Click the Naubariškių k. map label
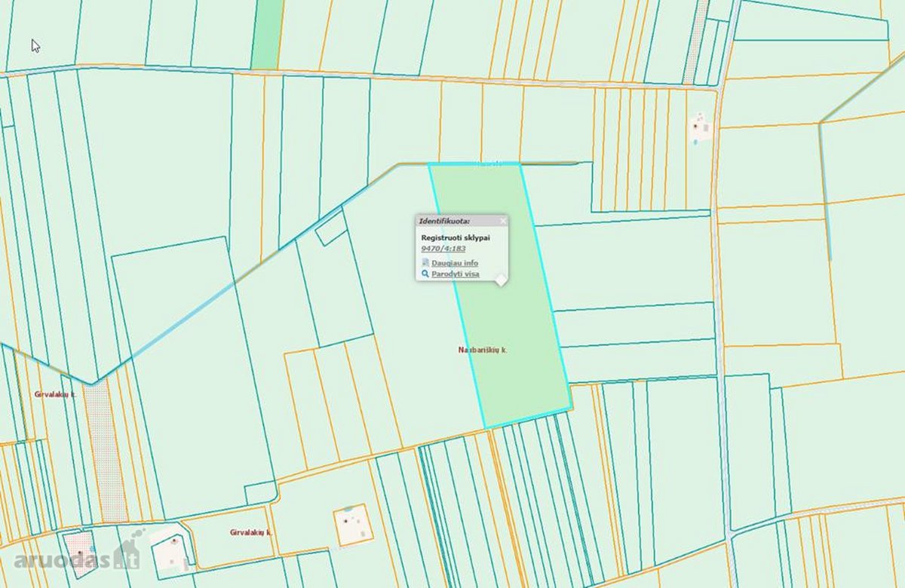This screenshot has height=588, width=905. pyautogui.click(x=483, y=351)
